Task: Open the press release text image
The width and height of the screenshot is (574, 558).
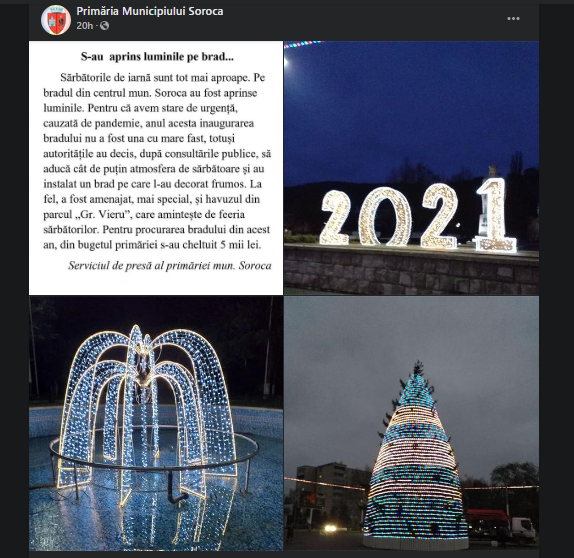Action: [x=156, y=168]
